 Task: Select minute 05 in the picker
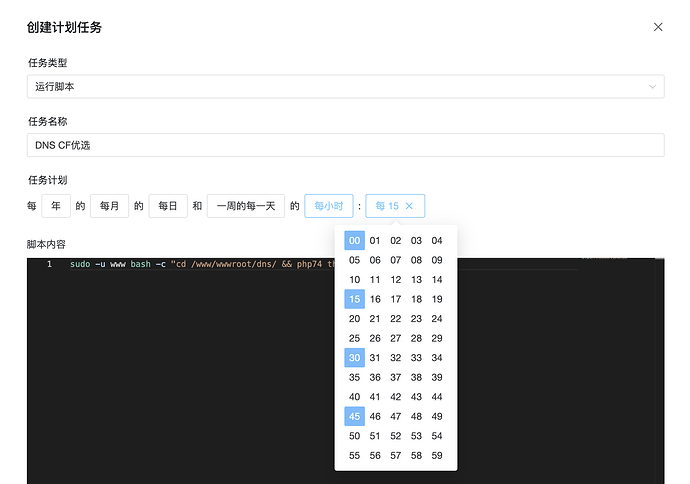(x=355, y=260)
